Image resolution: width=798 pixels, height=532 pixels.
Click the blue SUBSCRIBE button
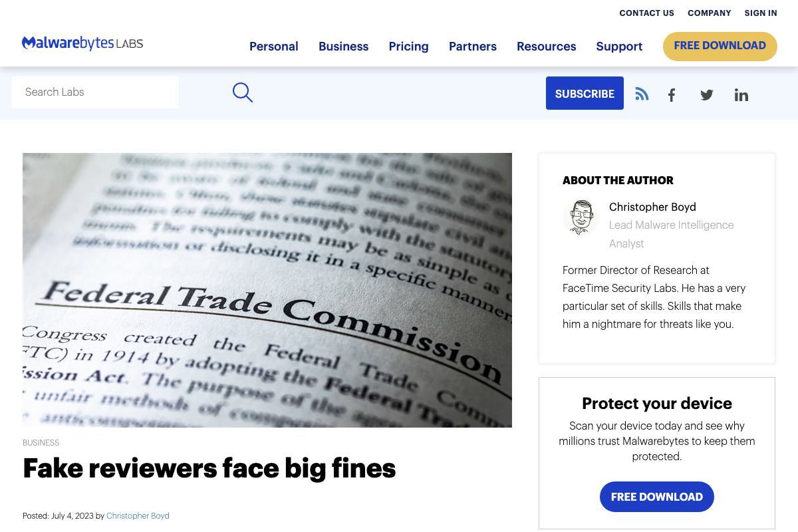tap(585, 93)
